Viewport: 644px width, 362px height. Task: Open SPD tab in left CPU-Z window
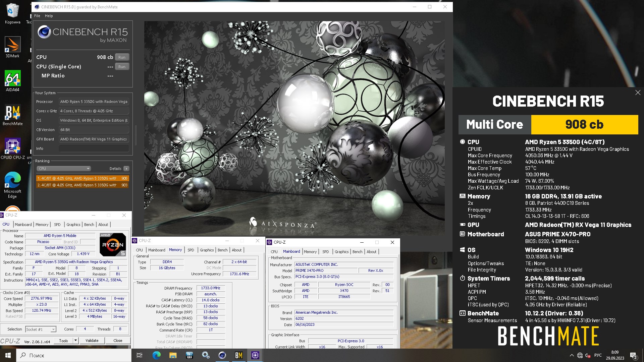[57, 225]
